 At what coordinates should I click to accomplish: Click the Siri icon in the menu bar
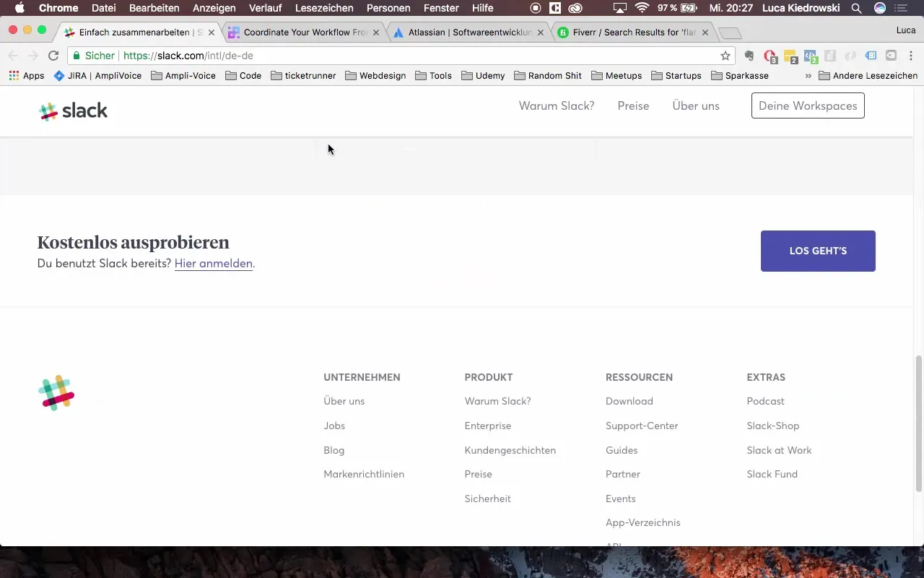click(x=880, y=8)
